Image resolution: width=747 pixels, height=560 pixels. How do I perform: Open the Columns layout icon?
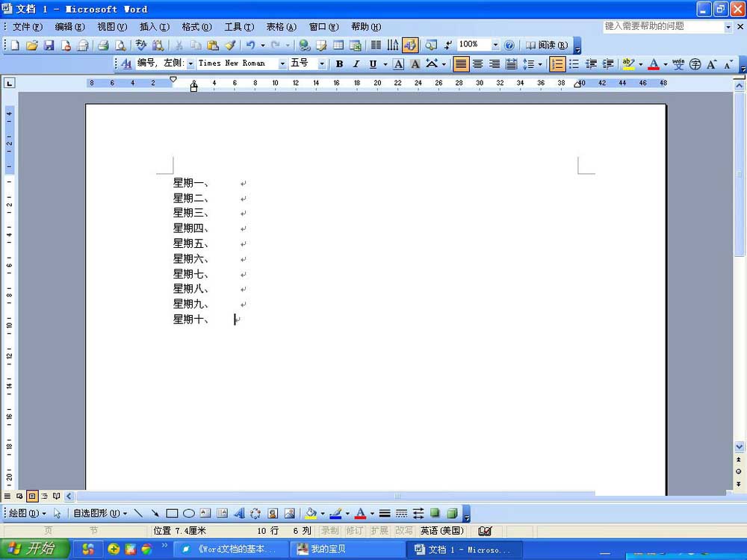tap(376, 46)
